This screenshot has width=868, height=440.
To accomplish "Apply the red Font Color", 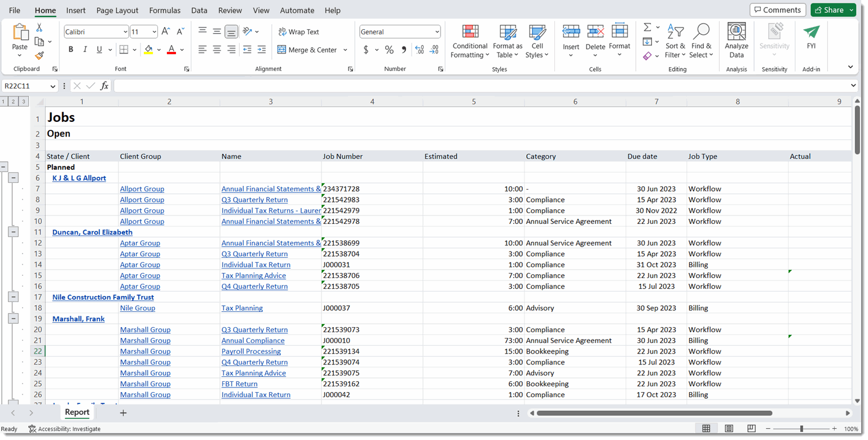I will [171, 50].
